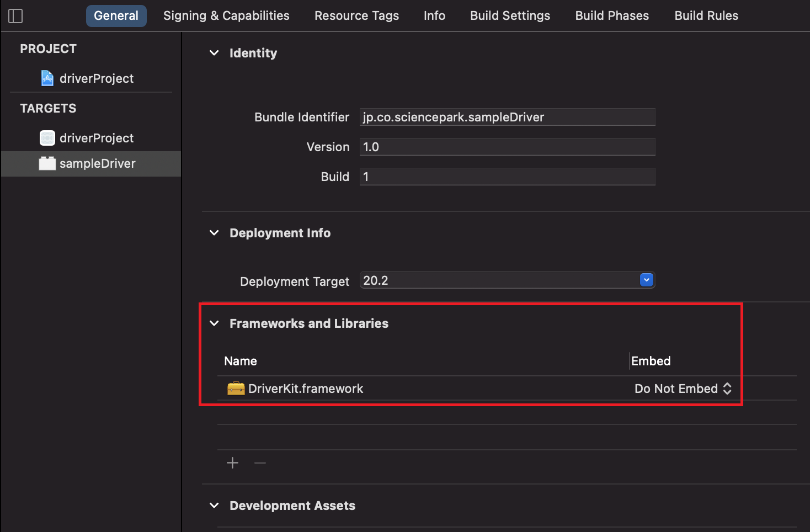
Task: Collapse the Identity section
Action: point(214,53)
